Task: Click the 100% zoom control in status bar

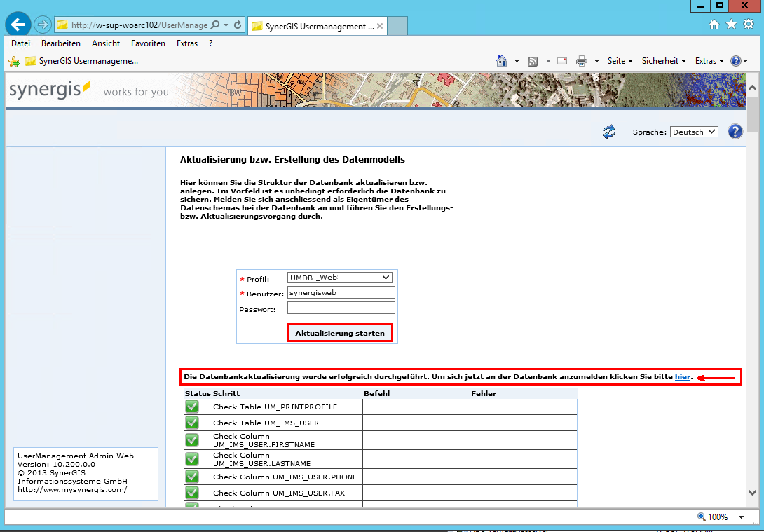Action: (716, 517)
